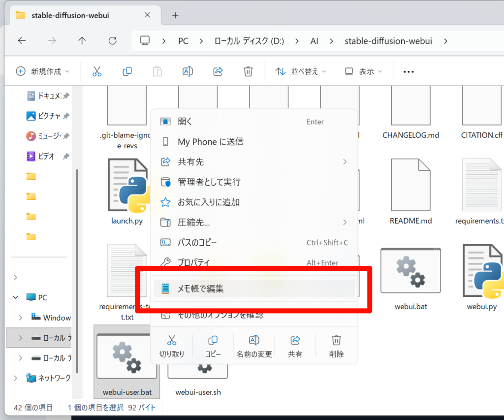Collapse the PC tree node

tap(15, 297)
